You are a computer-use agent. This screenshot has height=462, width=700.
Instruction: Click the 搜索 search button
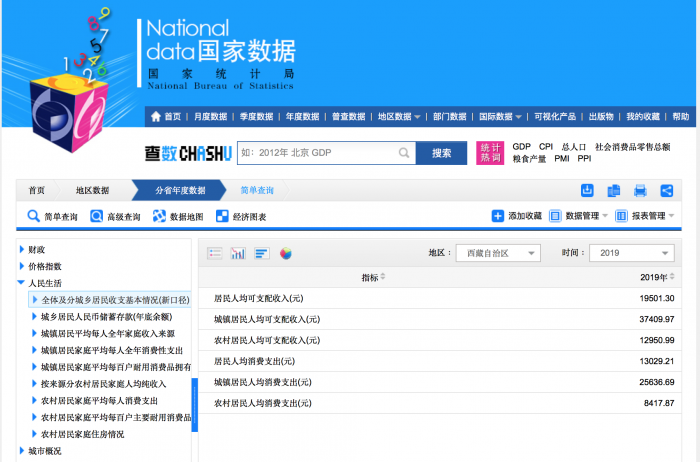(441, 153)
